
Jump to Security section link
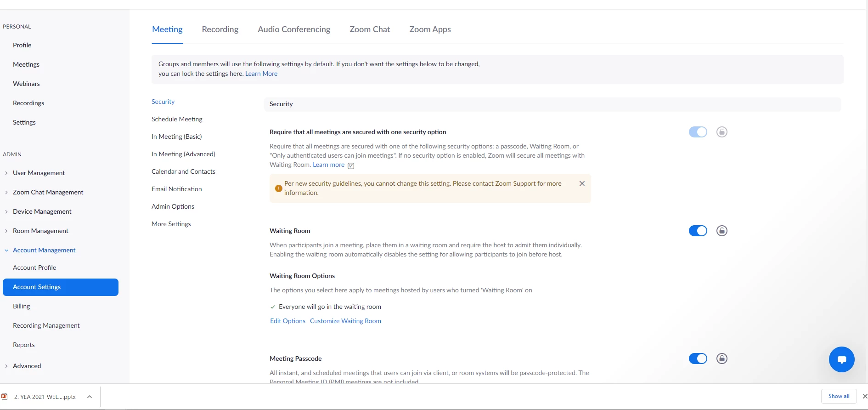tap(163, 102)
